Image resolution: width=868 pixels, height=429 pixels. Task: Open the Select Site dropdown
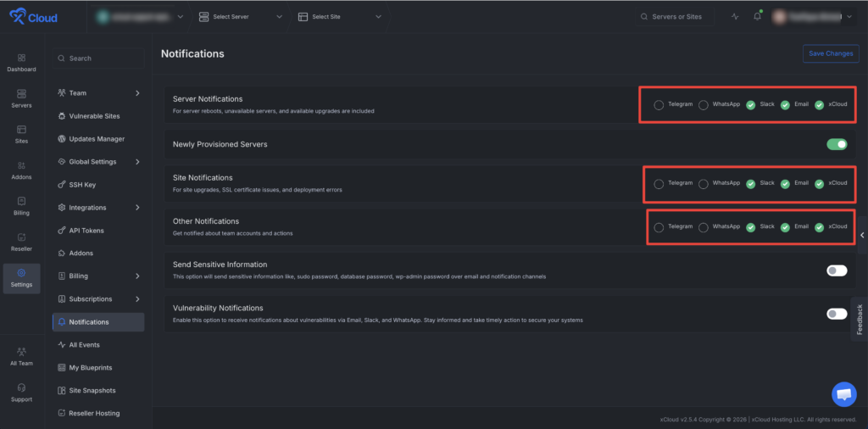click(x=340, y=17)
